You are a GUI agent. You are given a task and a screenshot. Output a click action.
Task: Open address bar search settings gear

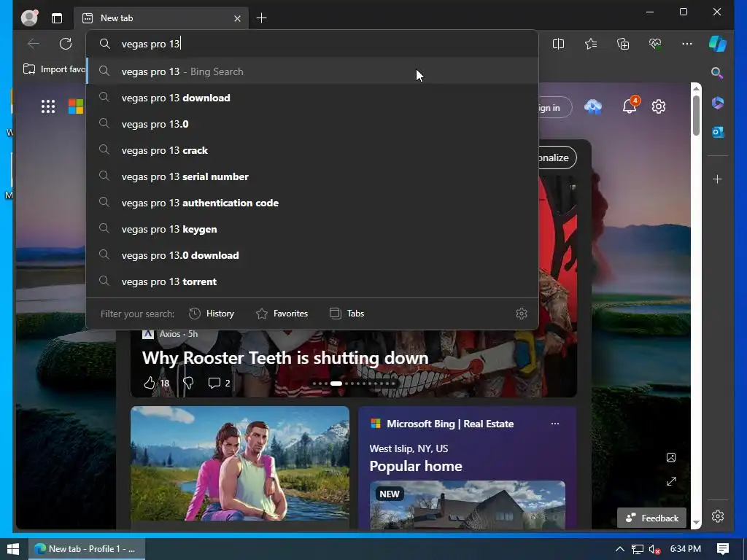pyautogui.click(x=521, y=314)
